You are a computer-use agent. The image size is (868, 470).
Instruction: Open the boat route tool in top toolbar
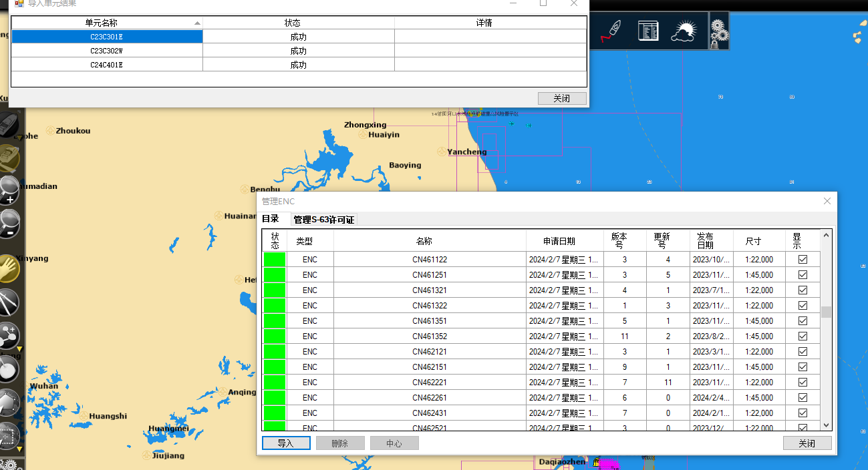coord(611,31)
